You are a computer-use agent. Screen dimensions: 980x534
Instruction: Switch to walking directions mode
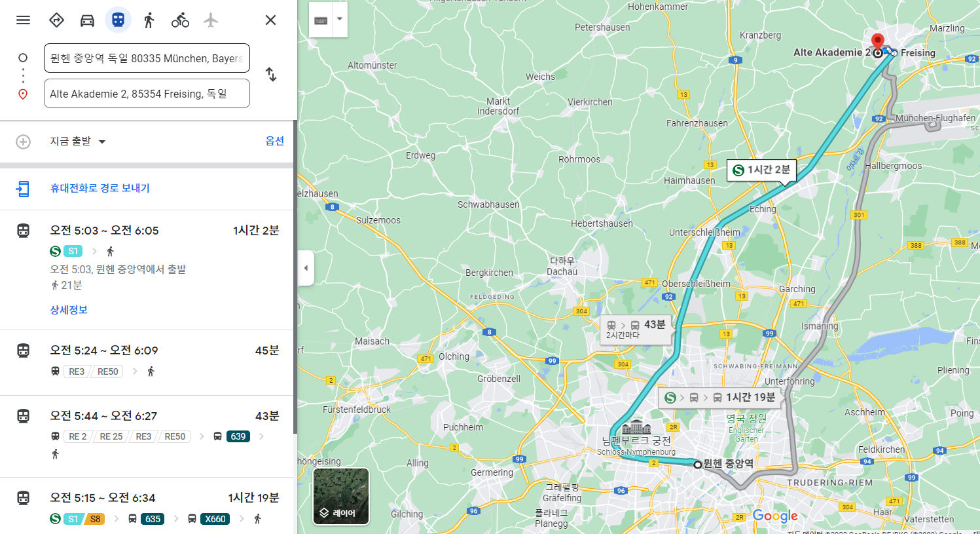[149, 20]
